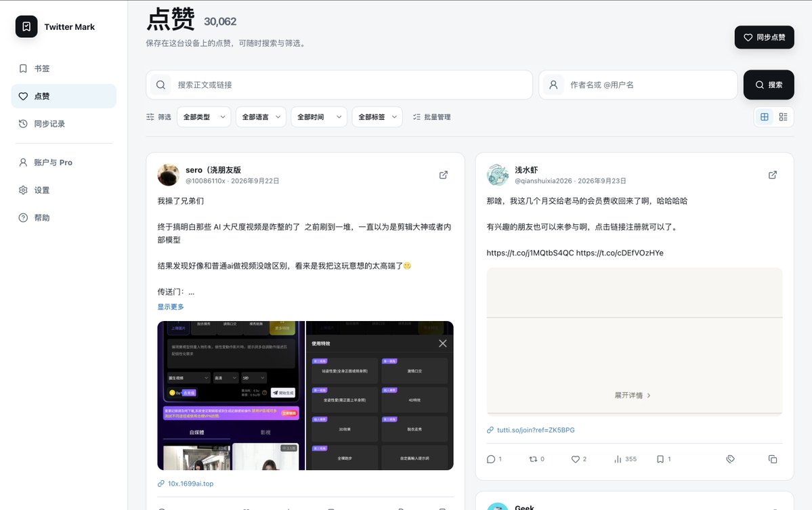812x510 pixels.
Task: Open 设置 settings from the sidebar
Action: tap(64, 190)
